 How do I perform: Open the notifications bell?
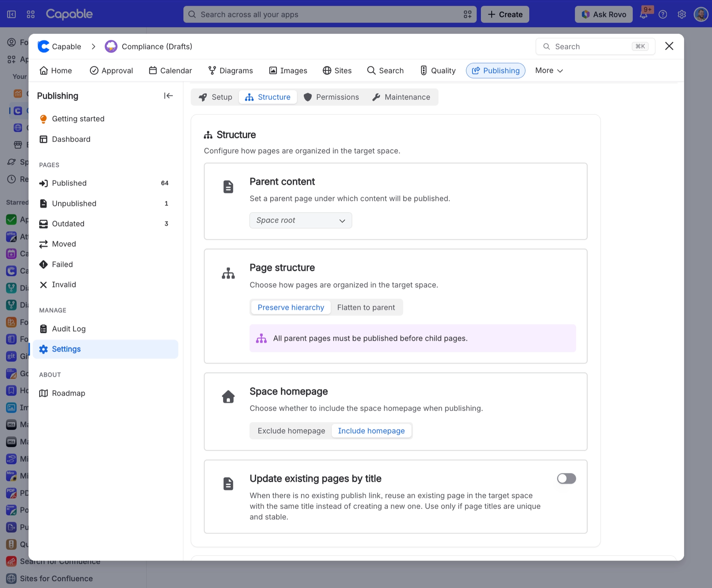[644, 15]
